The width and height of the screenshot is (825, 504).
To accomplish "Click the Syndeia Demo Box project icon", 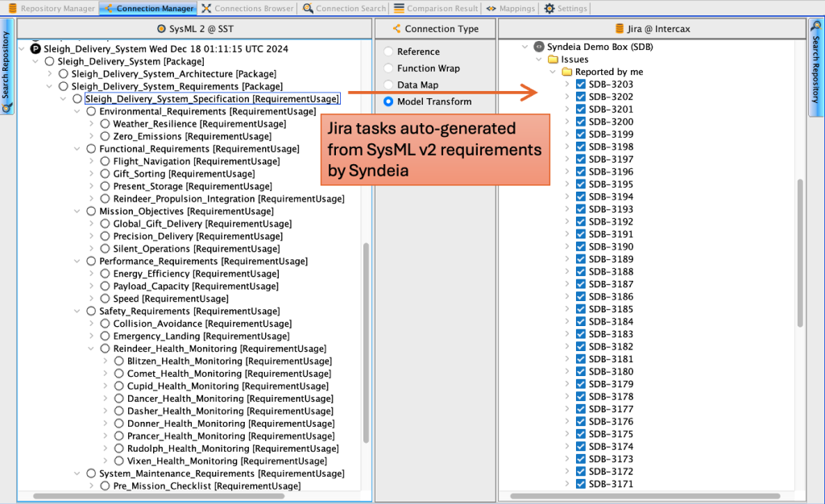I will click(539, 47).
